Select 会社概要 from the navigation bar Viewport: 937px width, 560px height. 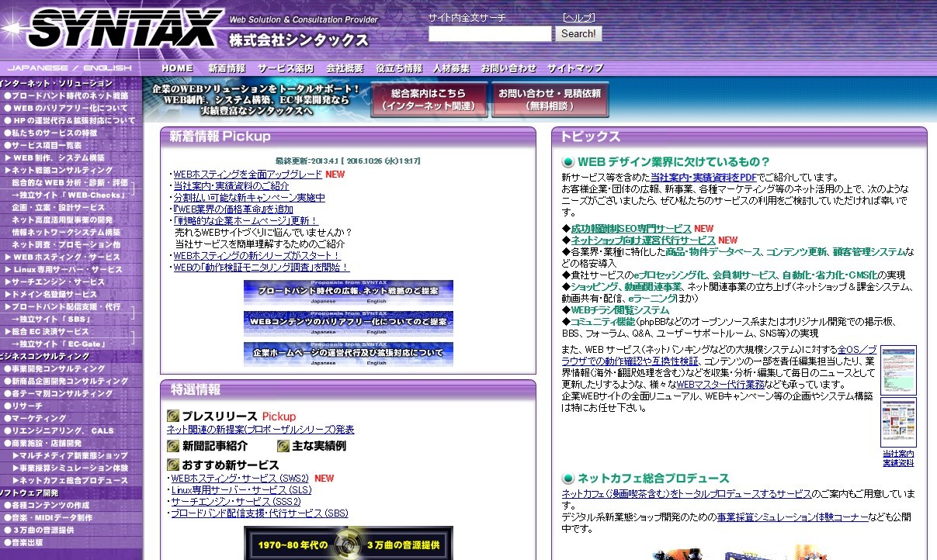pyautogui.click(x=345, y=67)
